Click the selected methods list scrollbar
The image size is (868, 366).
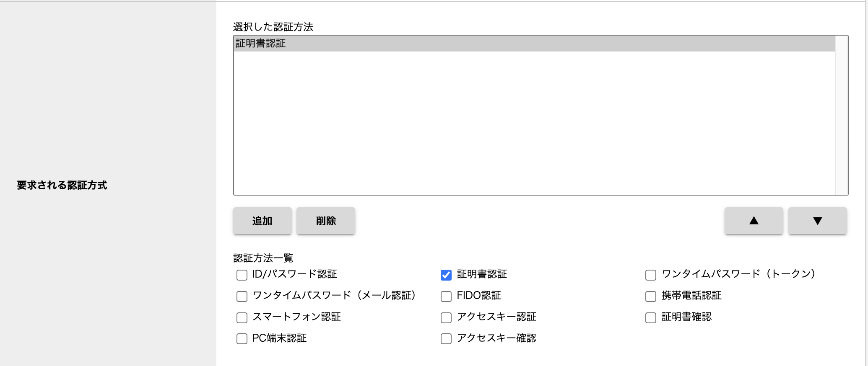[x=842, y=115]
